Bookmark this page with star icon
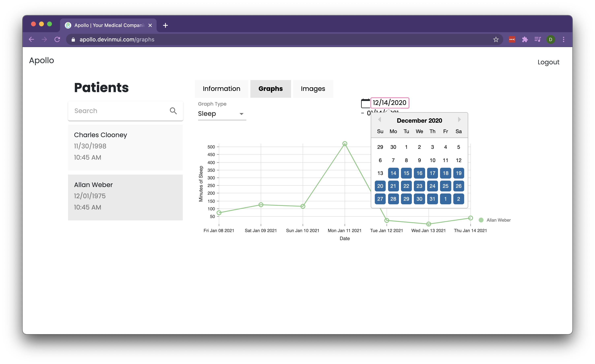Image resolution: width=595 pixels, height=364 pixels. point(496,39)
